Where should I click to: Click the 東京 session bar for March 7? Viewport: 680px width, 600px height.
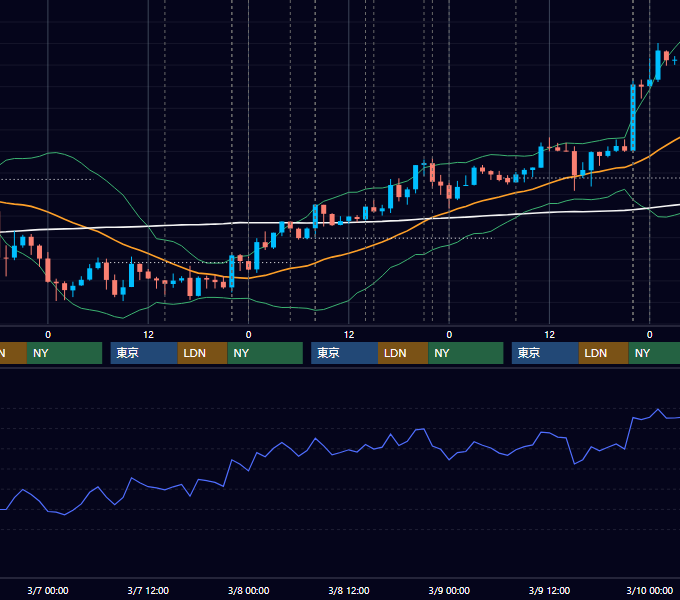point(144,353)
